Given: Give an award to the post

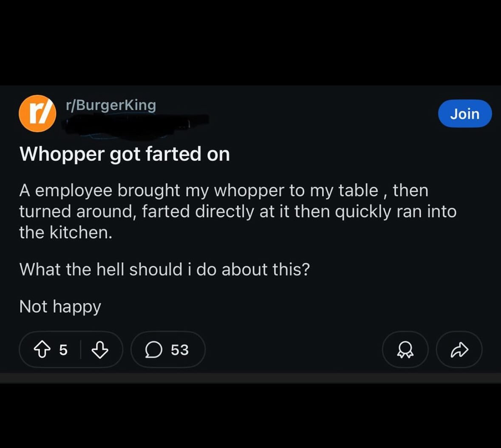Looking at the screenshot, I should point(405,350).
